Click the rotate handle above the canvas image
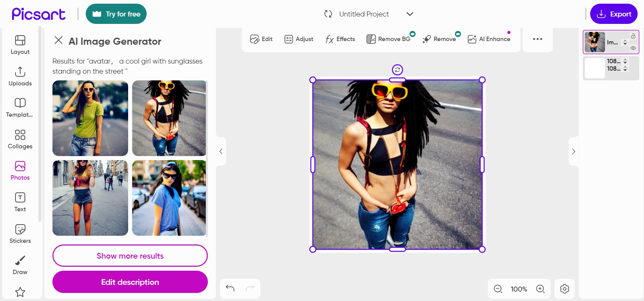Viewport: 644px width, 301px height. pyautogui.click(x=397, y=70)
